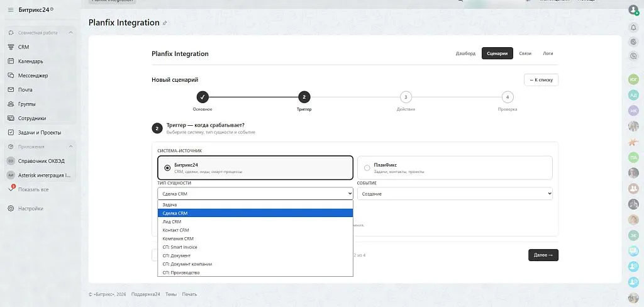Open the user profile avatar at top right
Image resolution: width=644 pixels, height=307 pixels.
tap(634, 10)
